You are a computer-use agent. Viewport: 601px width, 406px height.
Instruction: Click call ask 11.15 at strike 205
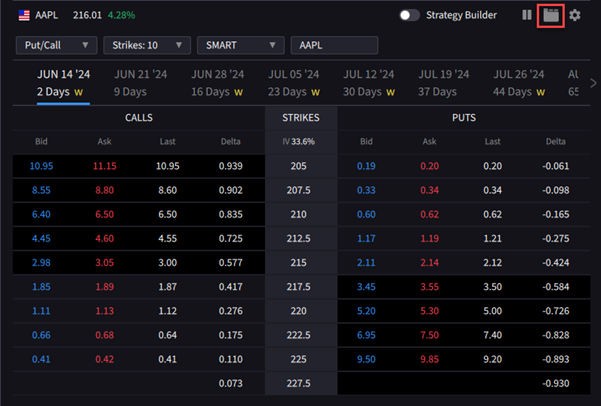tap(105, 166)
